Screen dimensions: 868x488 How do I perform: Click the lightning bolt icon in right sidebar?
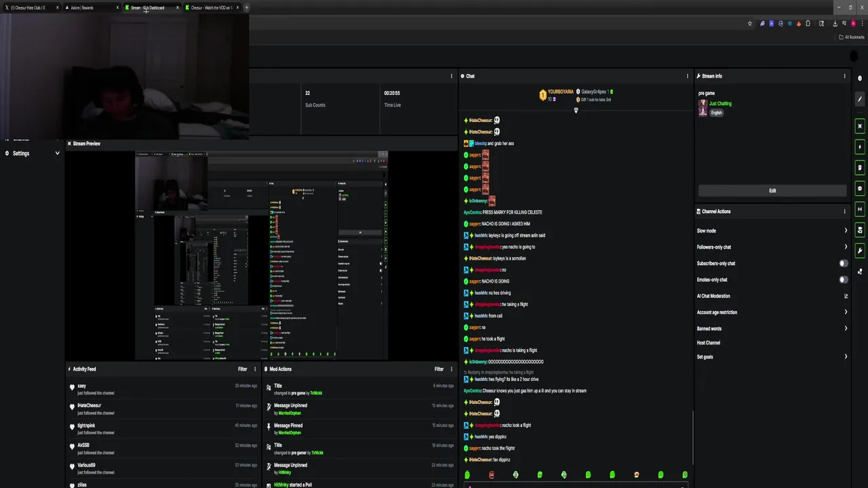[860, 146]
